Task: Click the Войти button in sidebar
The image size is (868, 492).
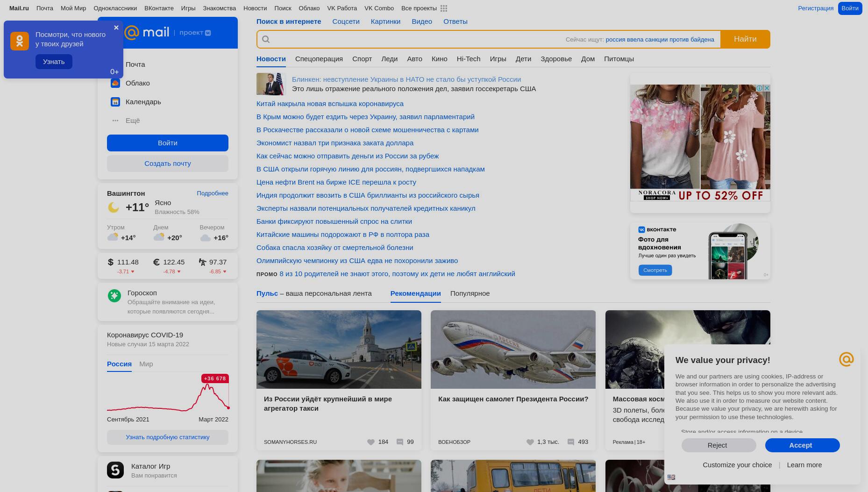Action: coord(168,143)
